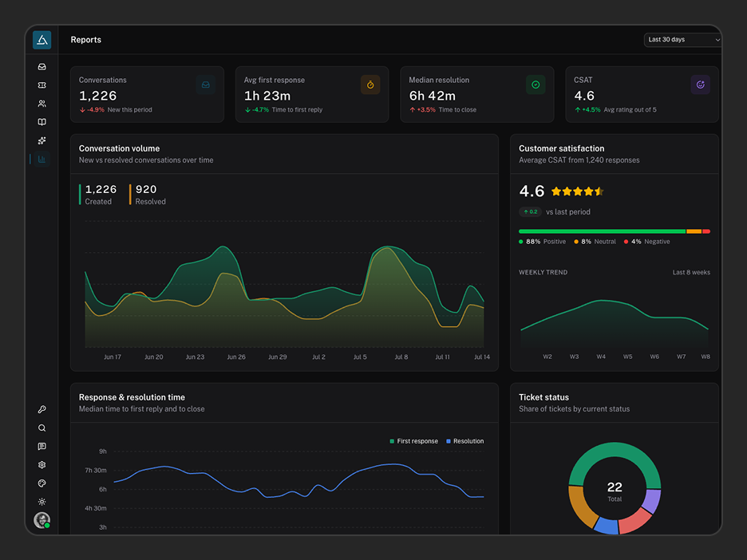Click the -4.7% change indicator
Viewport: 747px width, 560px height.
[257, 110]
